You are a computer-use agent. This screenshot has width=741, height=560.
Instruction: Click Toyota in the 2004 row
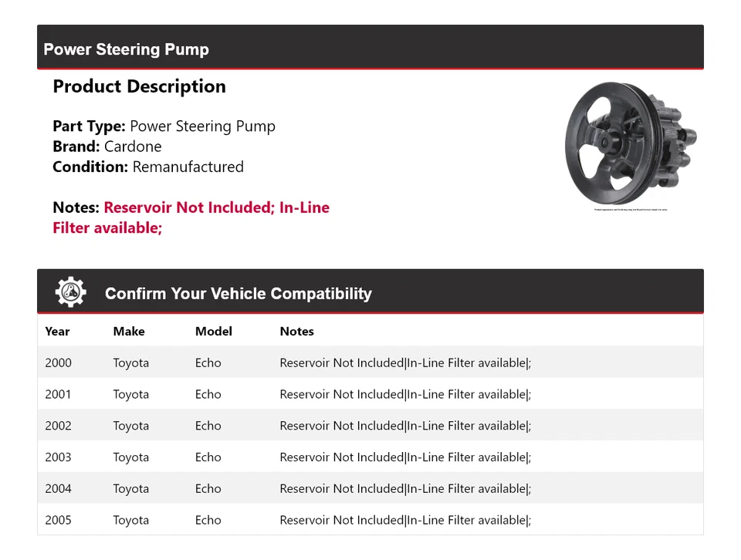click(130, 489)
